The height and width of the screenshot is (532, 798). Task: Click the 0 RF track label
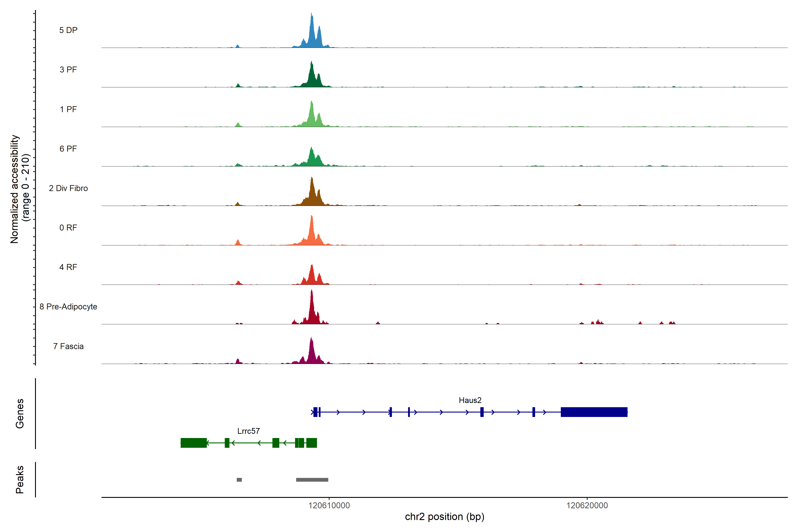click(68, 228)
